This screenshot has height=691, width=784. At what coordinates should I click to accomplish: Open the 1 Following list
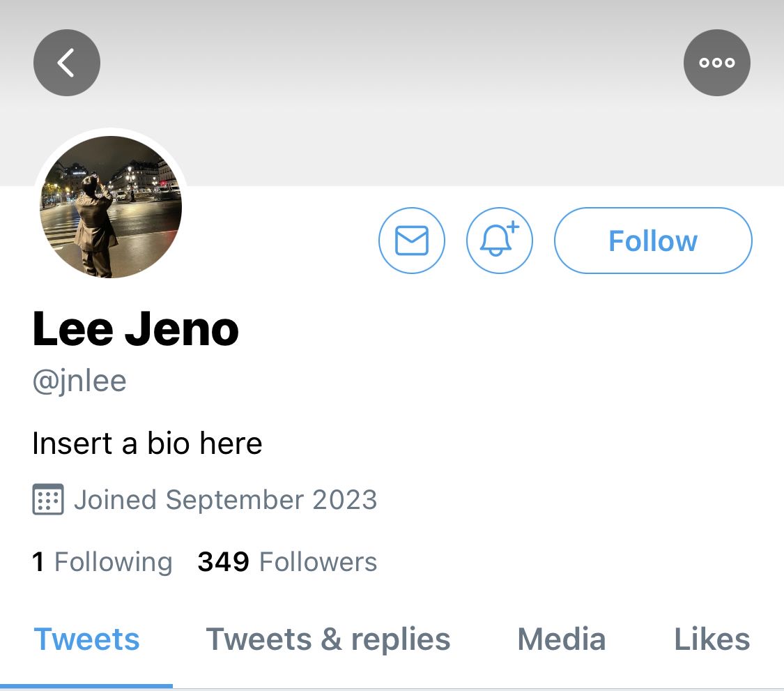coord(102,561)
